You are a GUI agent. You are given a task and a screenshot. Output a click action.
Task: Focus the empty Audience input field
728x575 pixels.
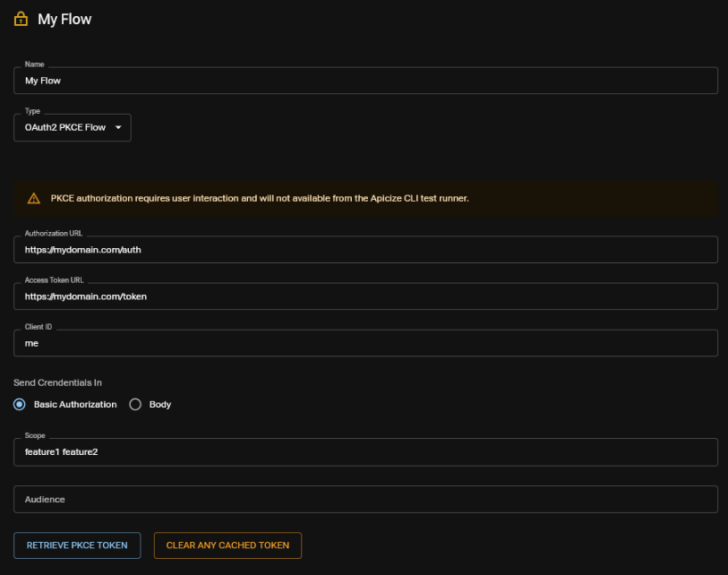[x=365, y=499]
